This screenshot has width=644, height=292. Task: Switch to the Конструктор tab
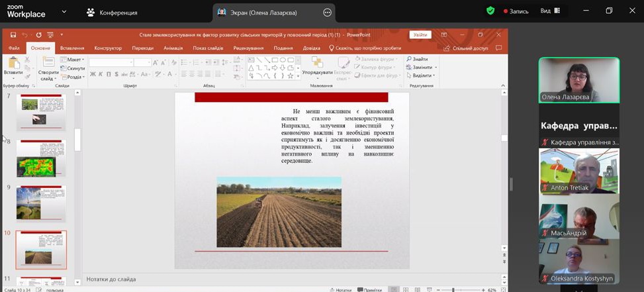pyautogui.click(x=108, y=48)
